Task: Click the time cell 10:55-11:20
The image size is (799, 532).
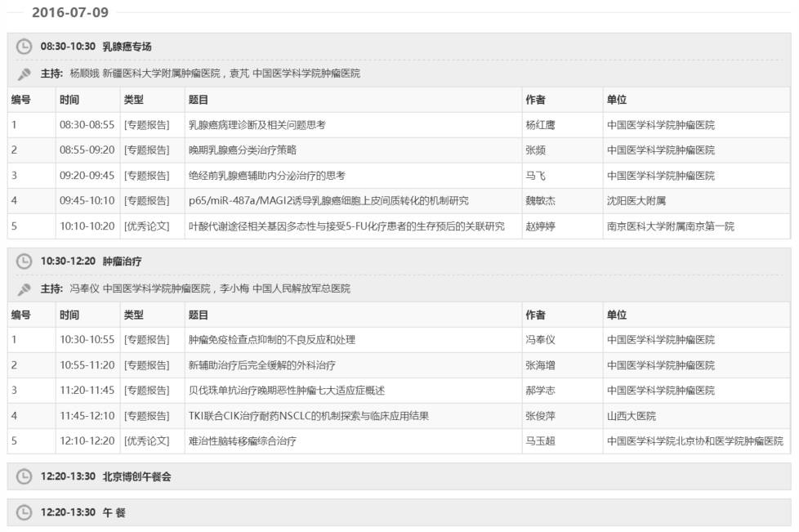Action: tap(87, 364)
